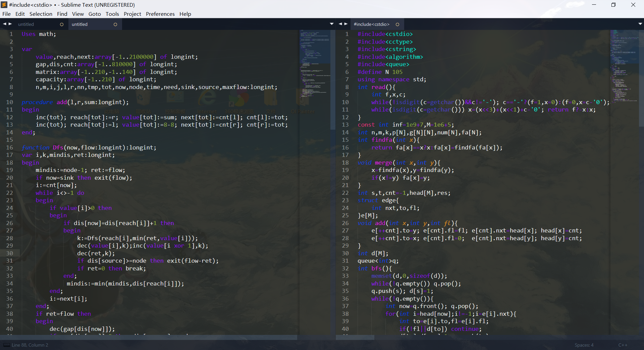
Task: Open the left pane tab list dropdown
Action: [x=332, y=24]
